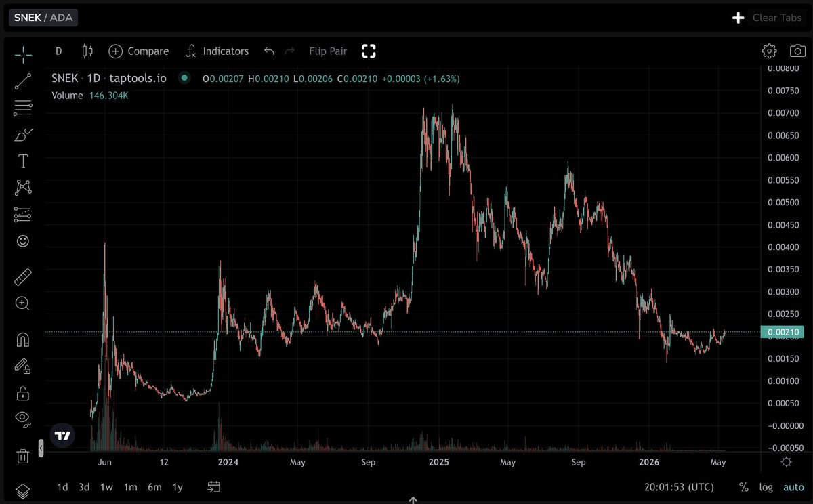
Task: Click the TradingView logo
Action: click(x=63, y=436)
